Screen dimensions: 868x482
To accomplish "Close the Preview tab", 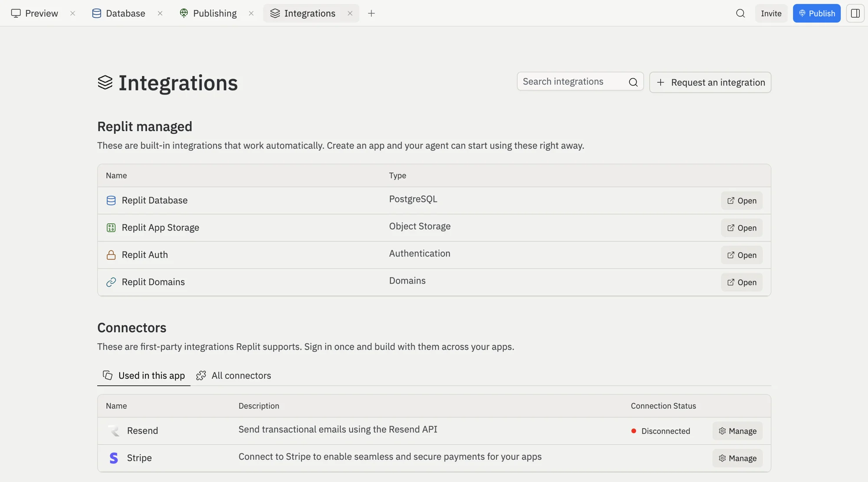I will pyautogui.click(x=73, y=13).
